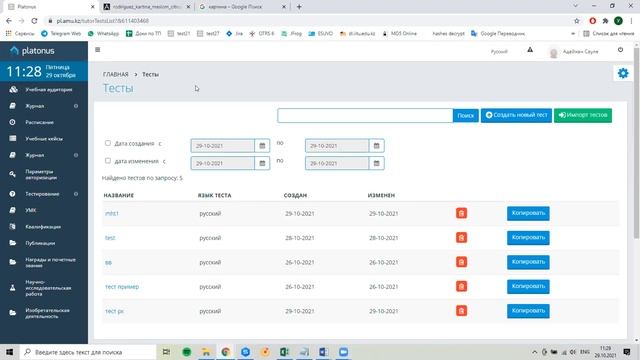Delete the first test in the list
Viewport: 640px width, 360px height.
click(x=461, y=213)
